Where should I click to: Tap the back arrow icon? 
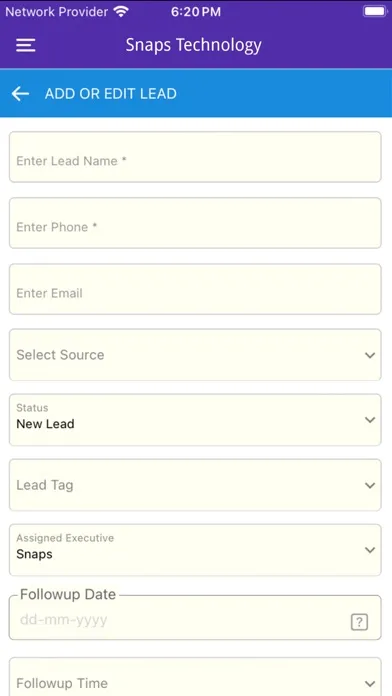(20, 94)
